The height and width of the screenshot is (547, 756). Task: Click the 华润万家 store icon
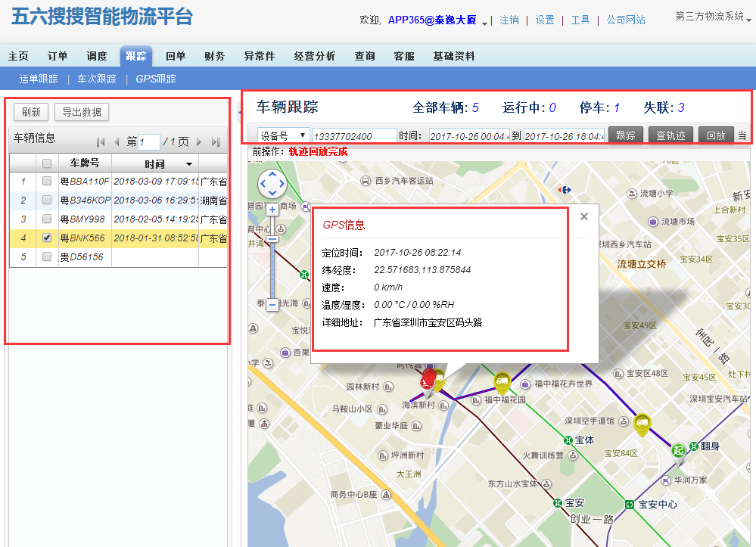tap(666, 480)
